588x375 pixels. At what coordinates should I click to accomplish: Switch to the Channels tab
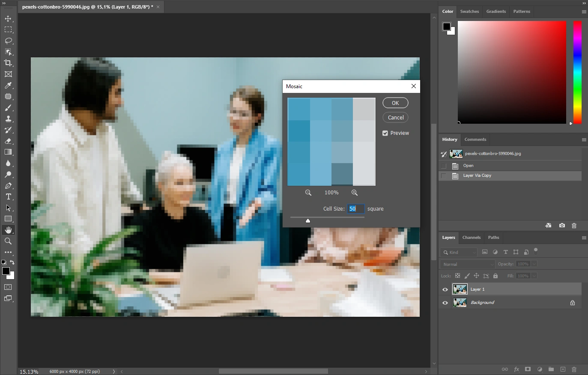(x=472, y=238)
